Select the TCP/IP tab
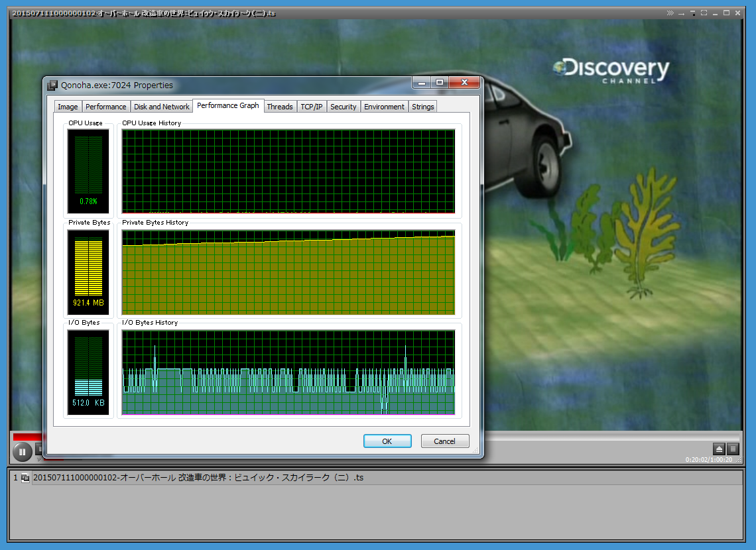This screenshot has width=756, height=550. (311, 107)
